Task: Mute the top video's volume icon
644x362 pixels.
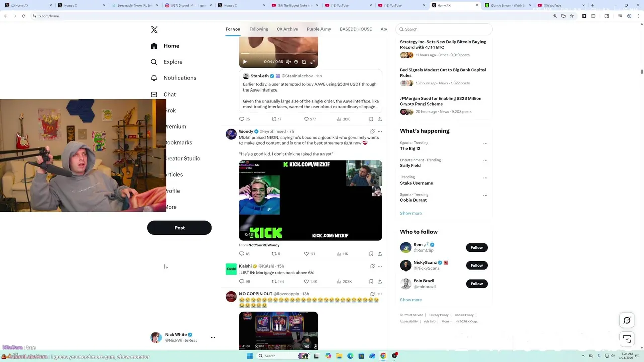Action: 288,62
